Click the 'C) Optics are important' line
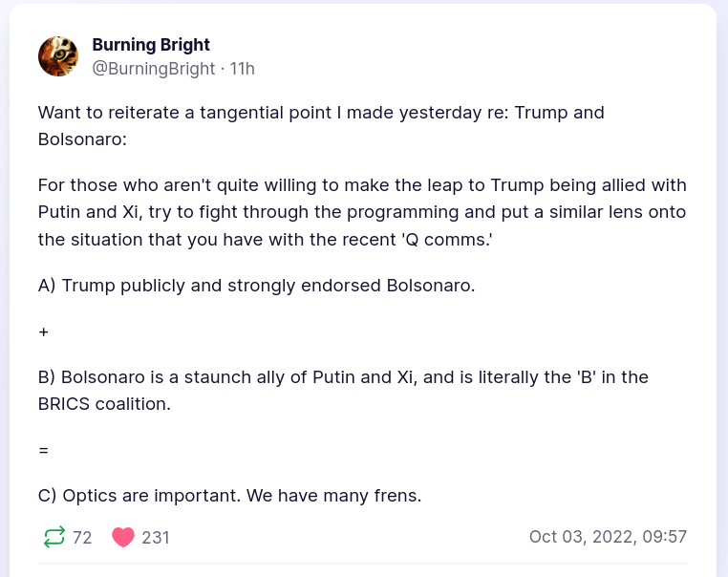Screen dimensions: 728x577 coord(229,496)
